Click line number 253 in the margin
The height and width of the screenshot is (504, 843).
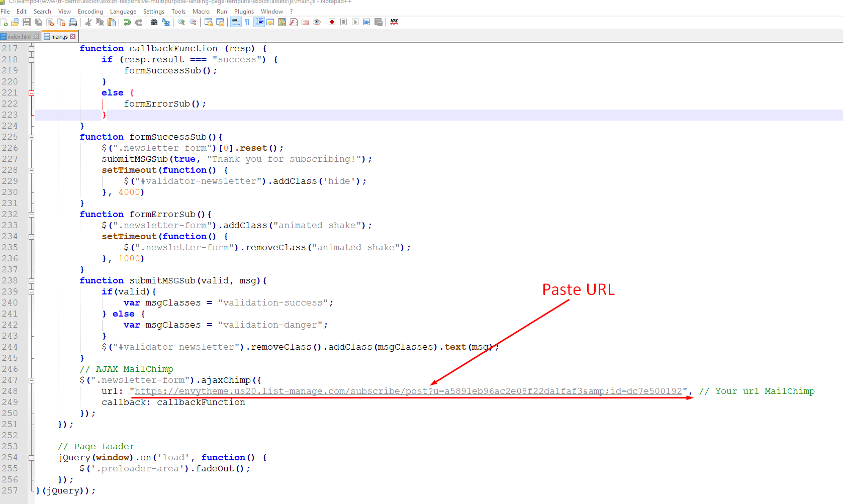10,447
